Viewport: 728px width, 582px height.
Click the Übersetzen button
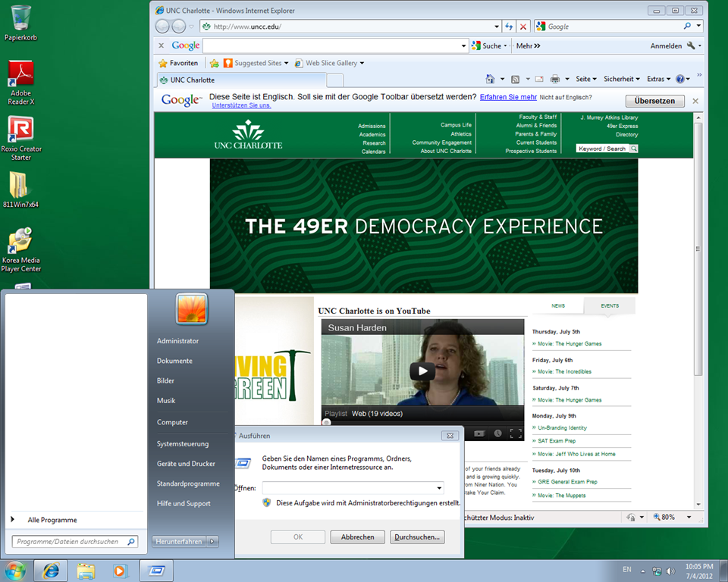654,101
